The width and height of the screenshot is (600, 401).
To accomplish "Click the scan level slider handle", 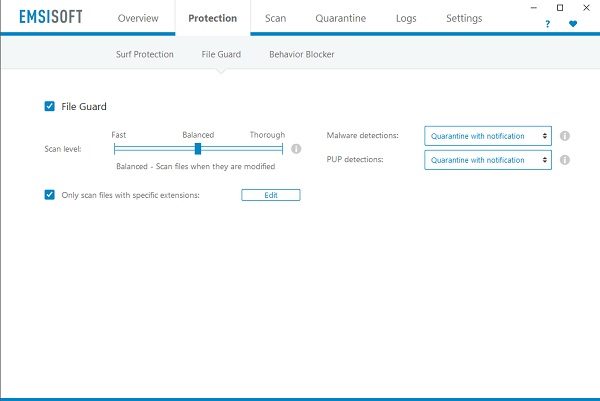I will click(x=198, y=149).
